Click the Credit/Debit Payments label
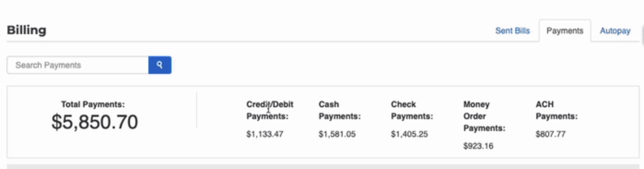The image size is (644, 169). 269,110
